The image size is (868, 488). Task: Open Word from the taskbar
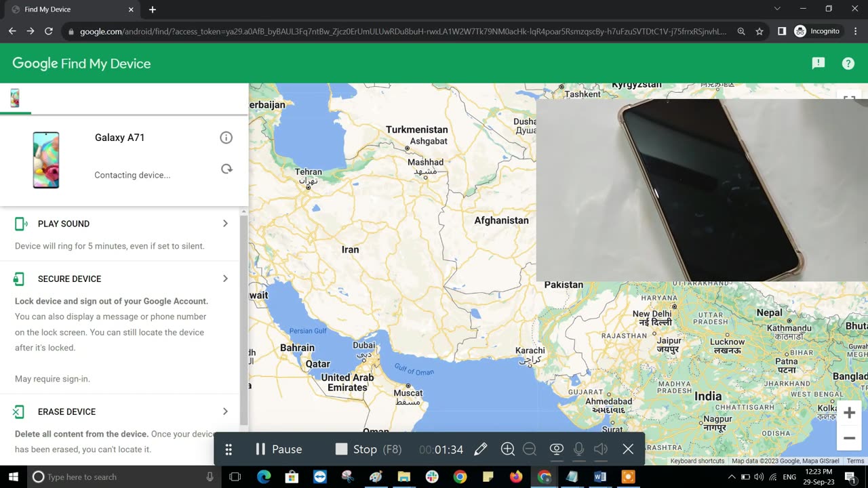coord(599,476)
